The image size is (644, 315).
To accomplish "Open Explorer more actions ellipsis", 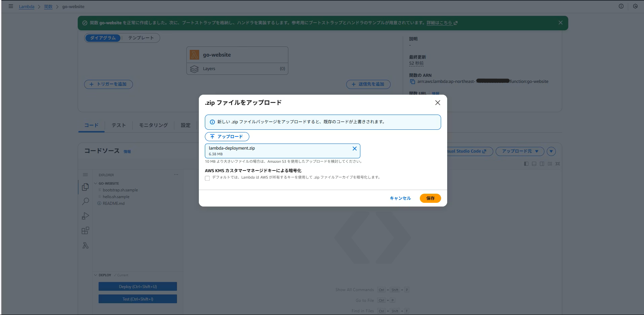I will click(176, 175).
